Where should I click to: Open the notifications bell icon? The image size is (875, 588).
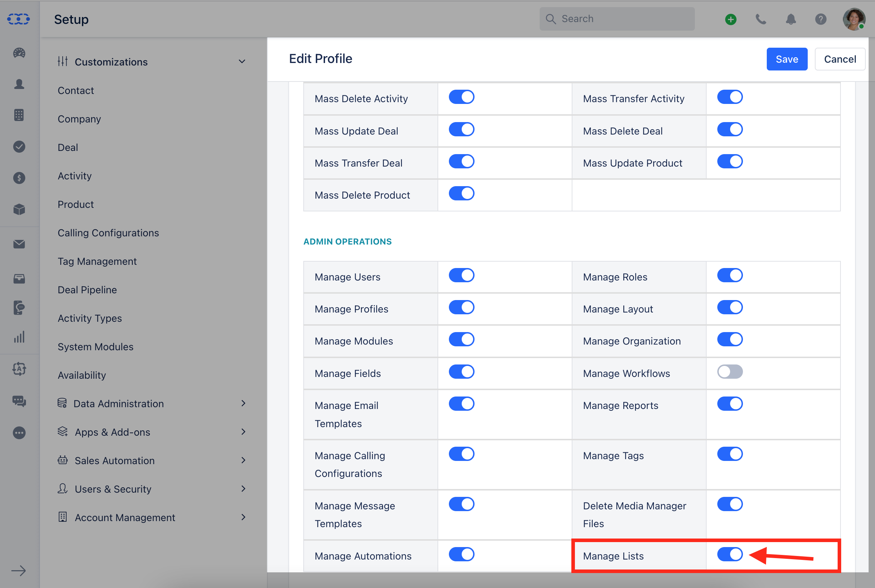[791, 19]
